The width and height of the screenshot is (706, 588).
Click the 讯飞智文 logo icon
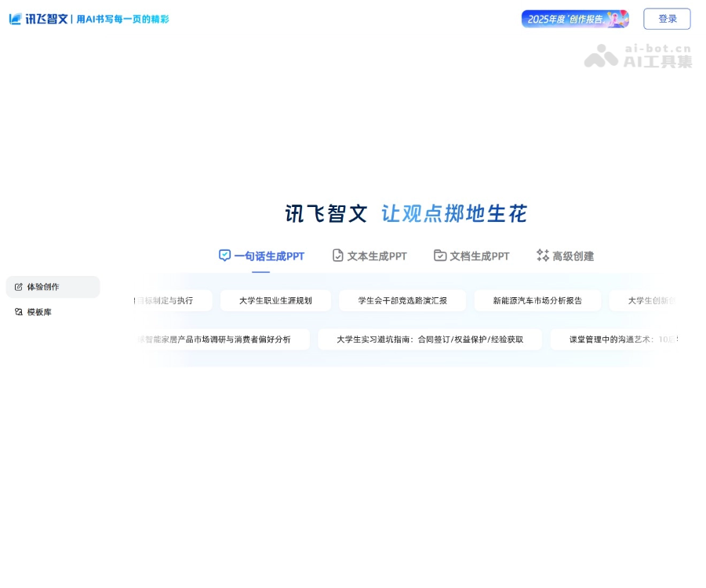[x=14, y=18]
